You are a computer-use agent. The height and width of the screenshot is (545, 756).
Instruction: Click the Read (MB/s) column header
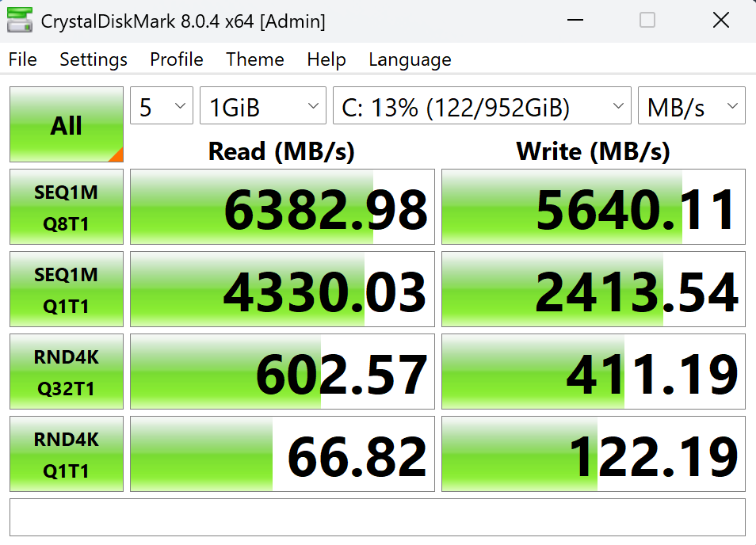coord(281,151)
